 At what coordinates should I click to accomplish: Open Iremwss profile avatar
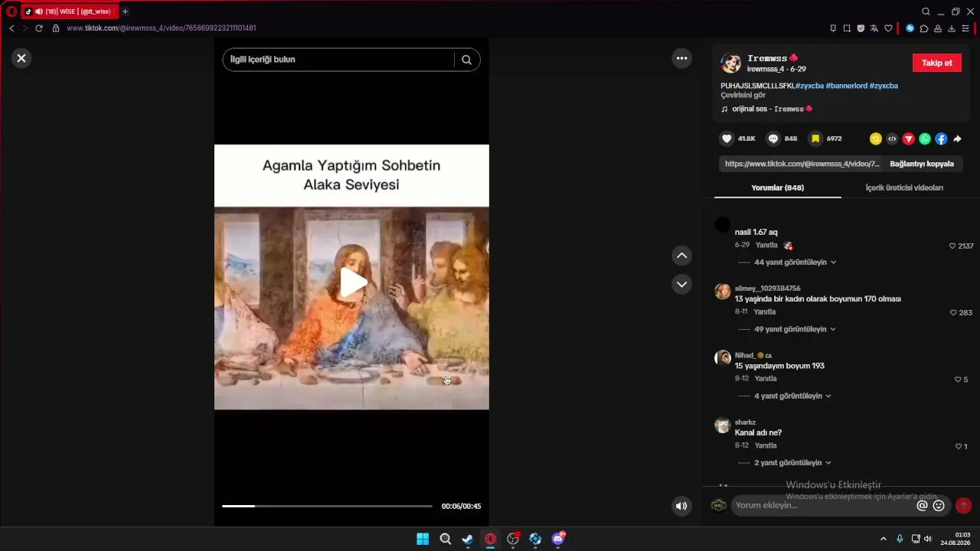[731, 63]
